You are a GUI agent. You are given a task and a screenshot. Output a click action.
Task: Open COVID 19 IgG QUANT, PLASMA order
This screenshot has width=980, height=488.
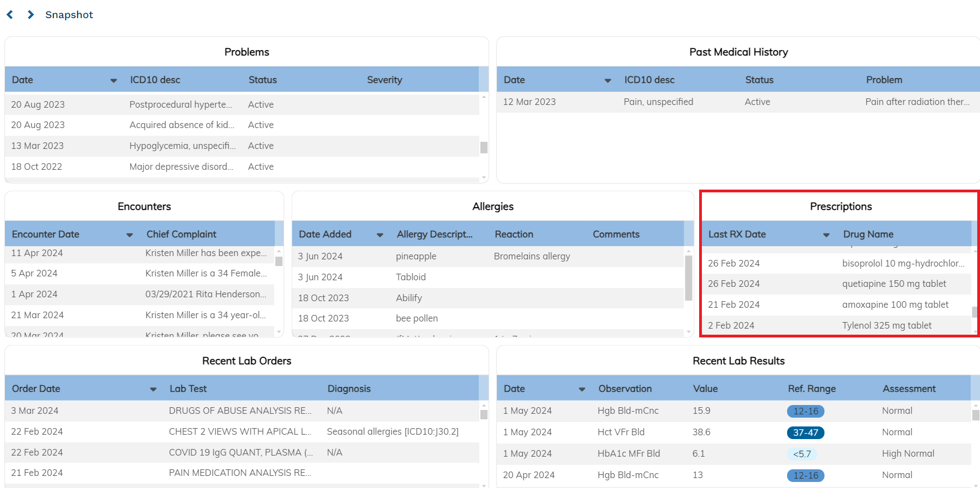pos(242,453)
